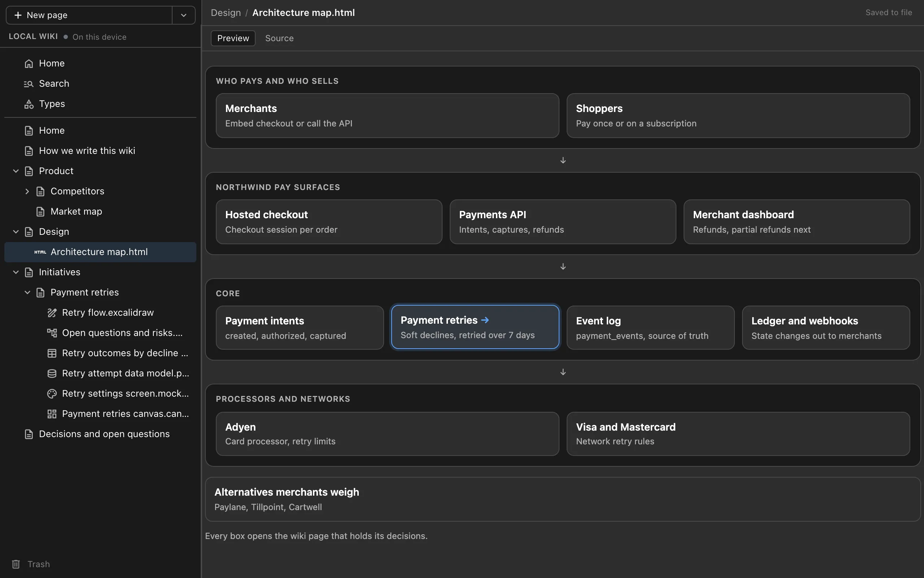Expand the Competitors tree node
Viewport: 924px width, 578px height.
(27, 191)
